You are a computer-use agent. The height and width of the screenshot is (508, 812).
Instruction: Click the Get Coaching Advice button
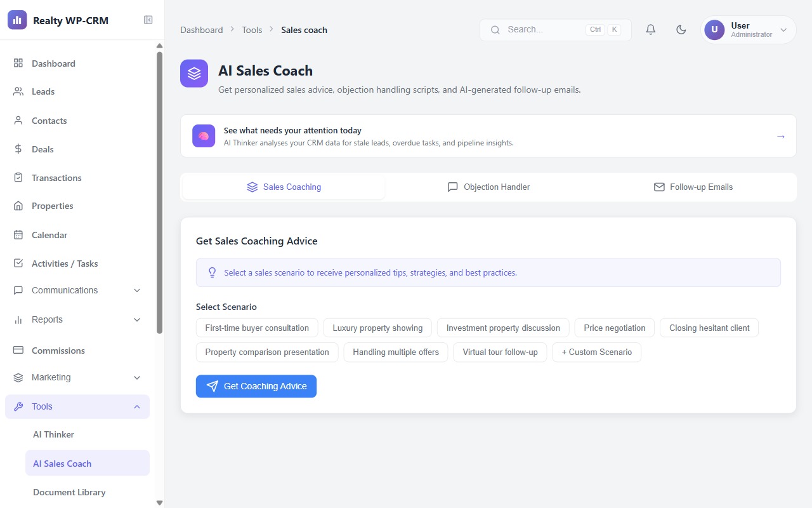click(256, 386)
